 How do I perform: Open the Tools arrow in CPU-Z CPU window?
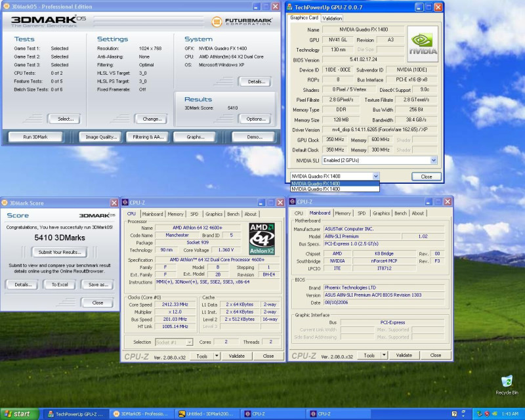[x=217, y=356]
